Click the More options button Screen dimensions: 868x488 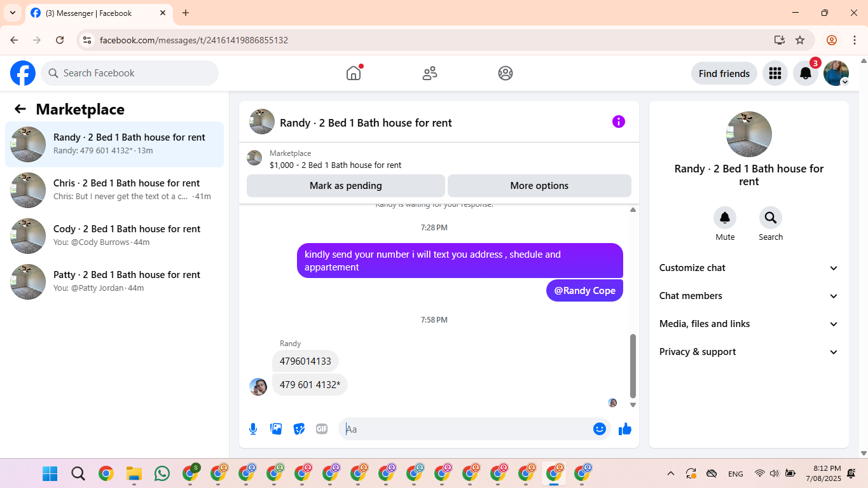click(539, 186)
